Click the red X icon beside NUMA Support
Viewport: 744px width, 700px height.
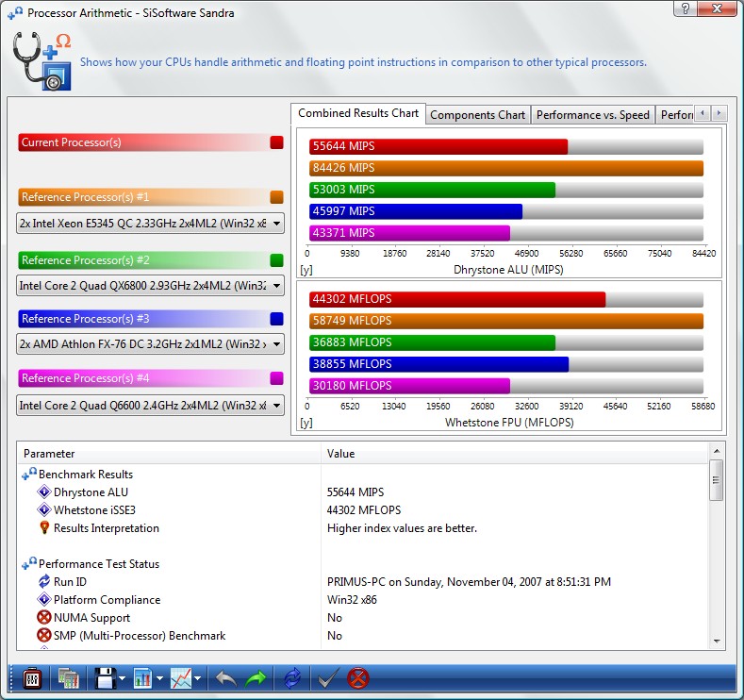coord(43,617)
